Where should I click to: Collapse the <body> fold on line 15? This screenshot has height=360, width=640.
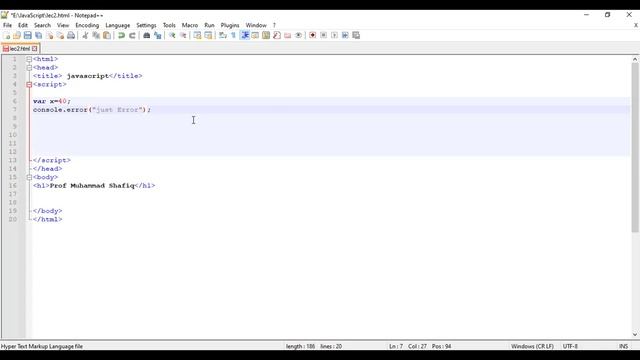click(x=29, y=177)
